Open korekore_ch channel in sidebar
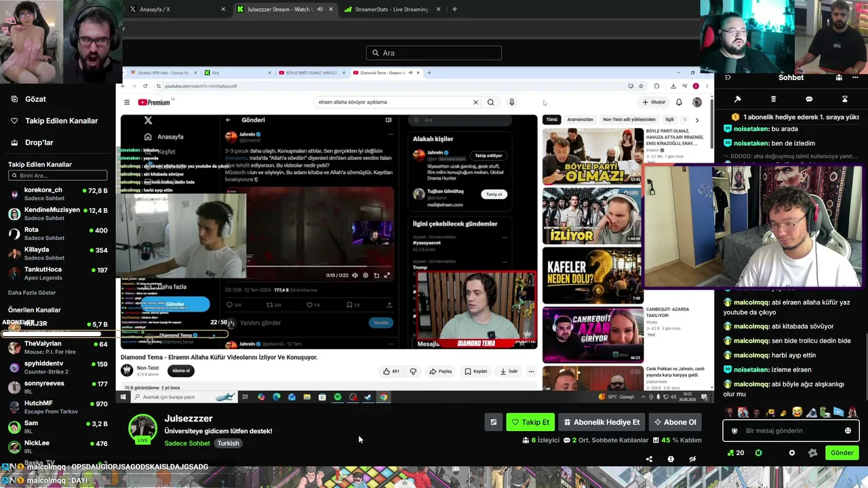The width and height of the screenshot is (868, 488). pos(58,195)
